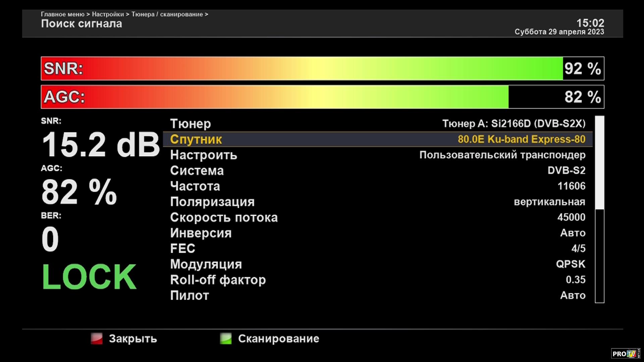Click the settings list scrollbar
Screen dimensions: 644x362
point(599,163)
